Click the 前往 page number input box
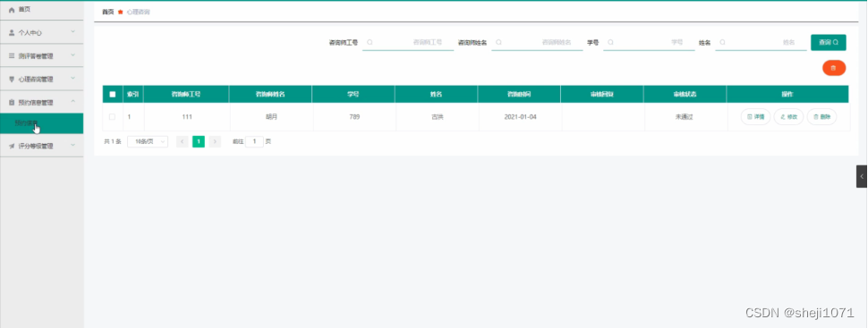The height and width of the screenshot is (328, 868). (x=254, y=141)
